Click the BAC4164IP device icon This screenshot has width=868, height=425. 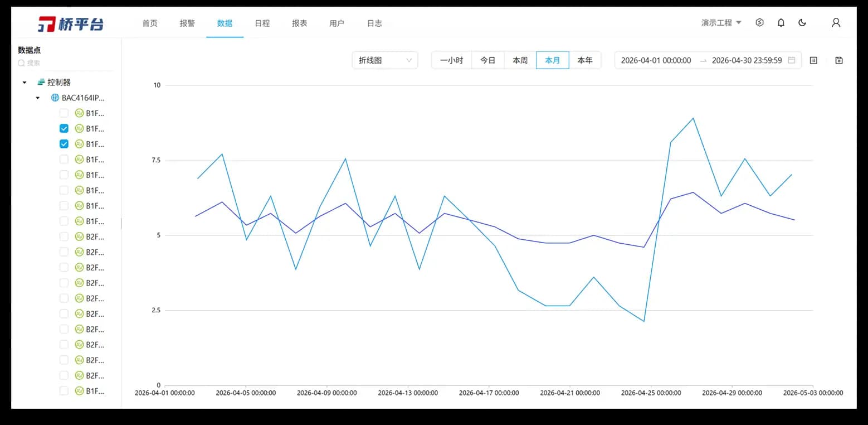(x=55, y=98)
